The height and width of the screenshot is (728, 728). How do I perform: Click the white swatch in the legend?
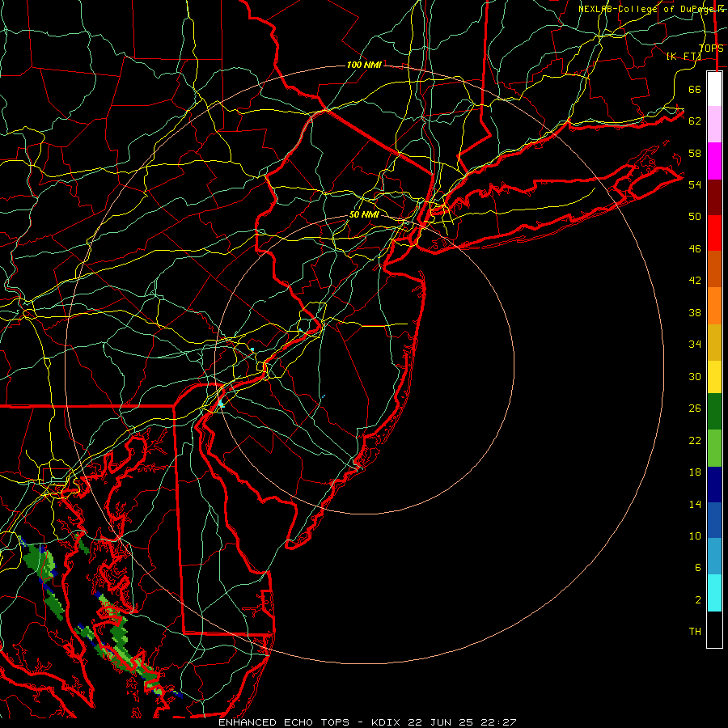tap(714, 89)
